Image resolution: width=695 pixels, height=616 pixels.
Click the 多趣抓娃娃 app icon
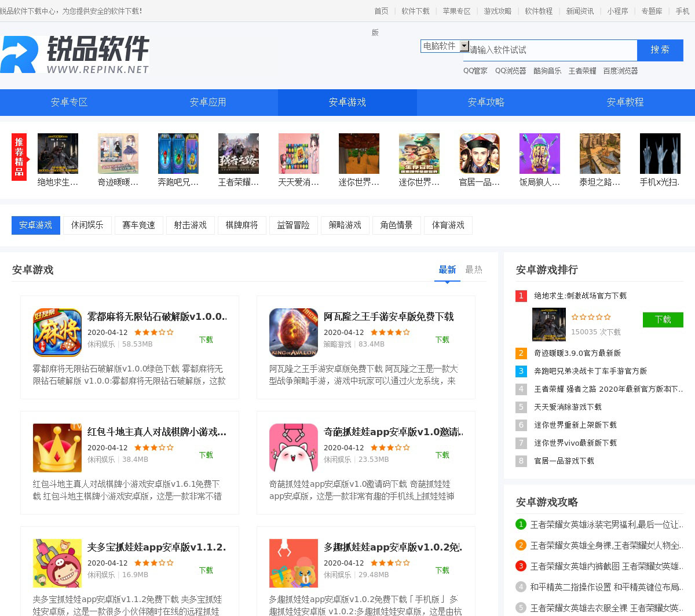click(294, 563)
